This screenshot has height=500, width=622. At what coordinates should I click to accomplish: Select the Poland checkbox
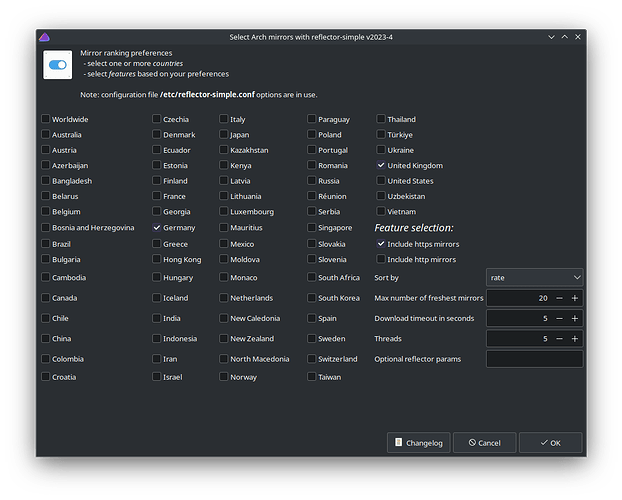(312, 135)
